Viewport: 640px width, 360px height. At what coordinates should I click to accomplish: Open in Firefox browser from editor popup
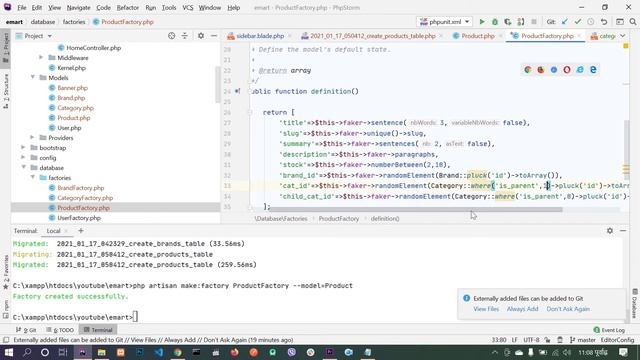click(541, 70)
